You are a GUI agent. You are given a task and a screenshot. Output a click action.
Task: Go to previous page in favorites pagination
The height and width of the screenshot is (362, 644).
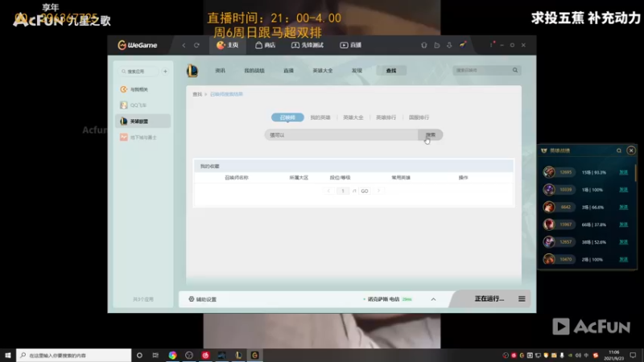(328, 191)
